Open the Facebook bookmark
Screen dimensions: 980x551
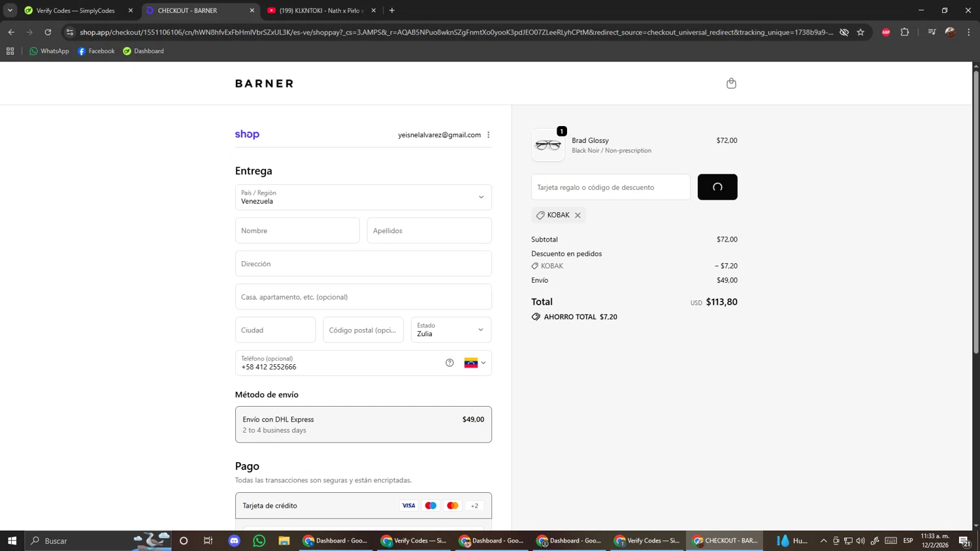point(96,51)
